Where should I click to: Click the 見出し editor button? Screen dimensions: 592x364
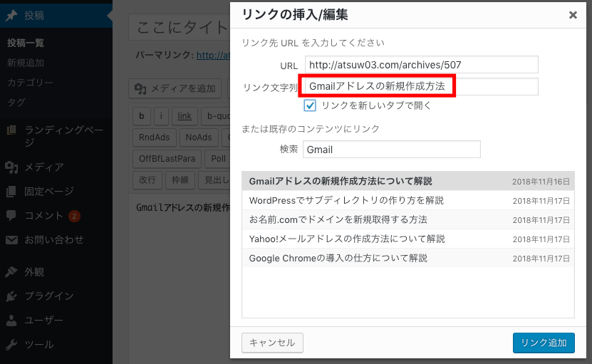(x=214, y=180)
